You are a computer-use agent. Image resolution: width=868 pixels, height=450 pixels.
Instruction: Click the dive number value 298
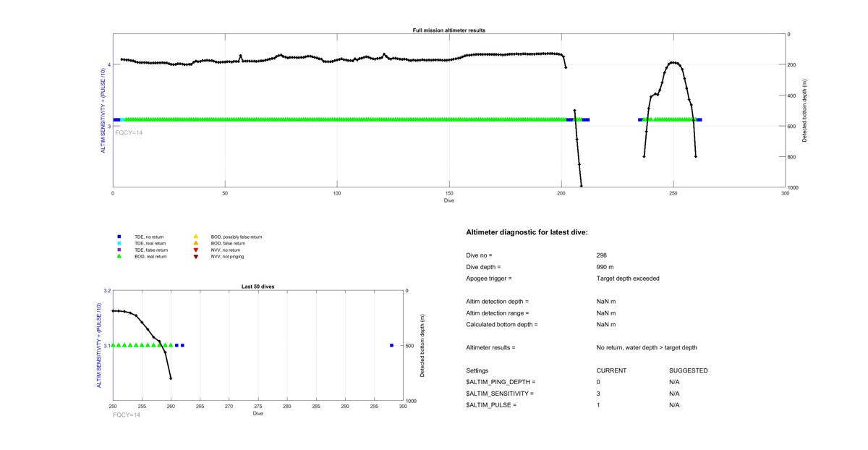pyautogui.click(x=602, y=255)
